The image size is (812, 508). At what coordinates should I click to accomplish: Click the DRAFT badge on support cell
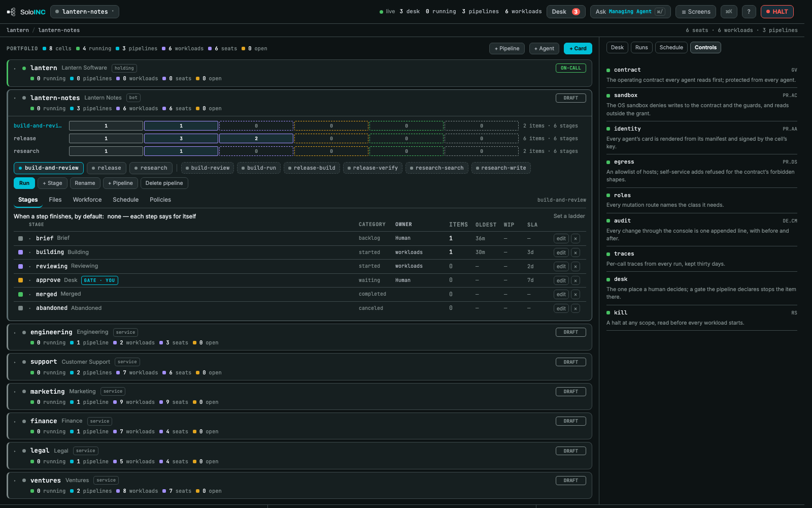click(x=571, y=362)
